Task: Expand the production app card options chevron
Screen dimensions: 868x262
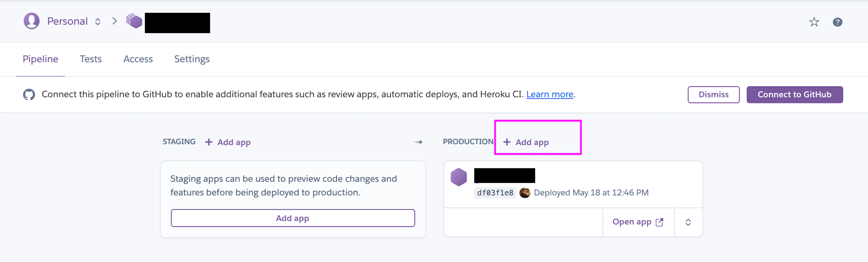Action: (x=688, y=222)
